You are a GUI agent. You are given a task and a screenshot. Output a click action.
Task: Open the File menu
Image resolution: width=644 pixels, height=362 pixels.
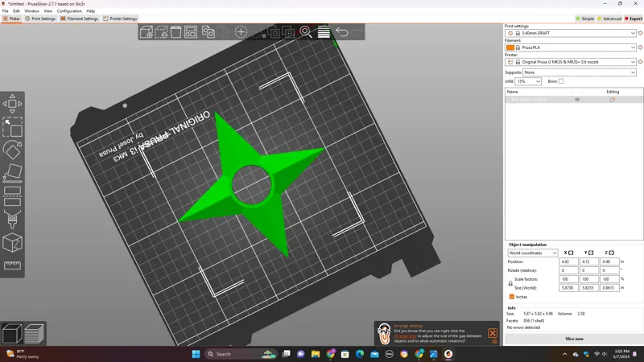tap(6, 11)
